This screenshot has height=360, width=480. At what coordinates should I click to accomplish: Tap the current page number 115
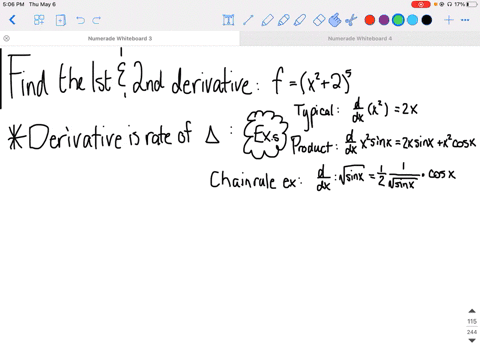472,322
